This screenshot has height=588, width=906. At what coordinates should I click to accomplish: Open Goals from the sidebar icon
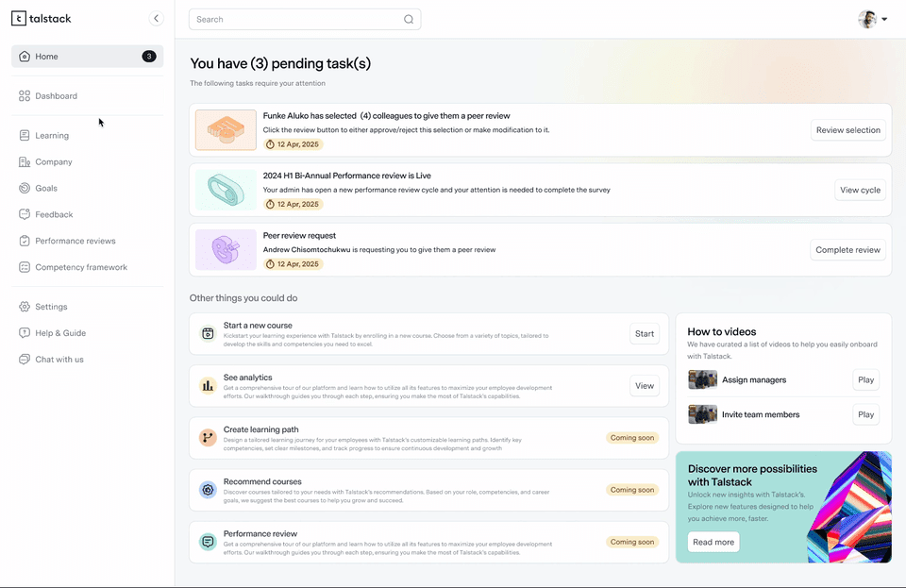[x=23, y=188]
